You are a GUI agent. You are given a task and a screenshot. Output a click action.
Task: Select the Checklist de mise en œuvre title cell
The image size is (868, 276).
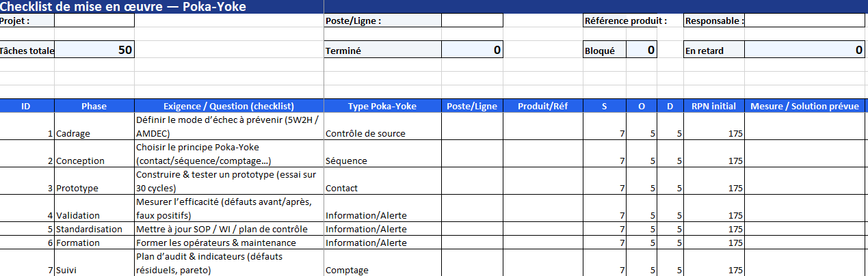[123, 7]
